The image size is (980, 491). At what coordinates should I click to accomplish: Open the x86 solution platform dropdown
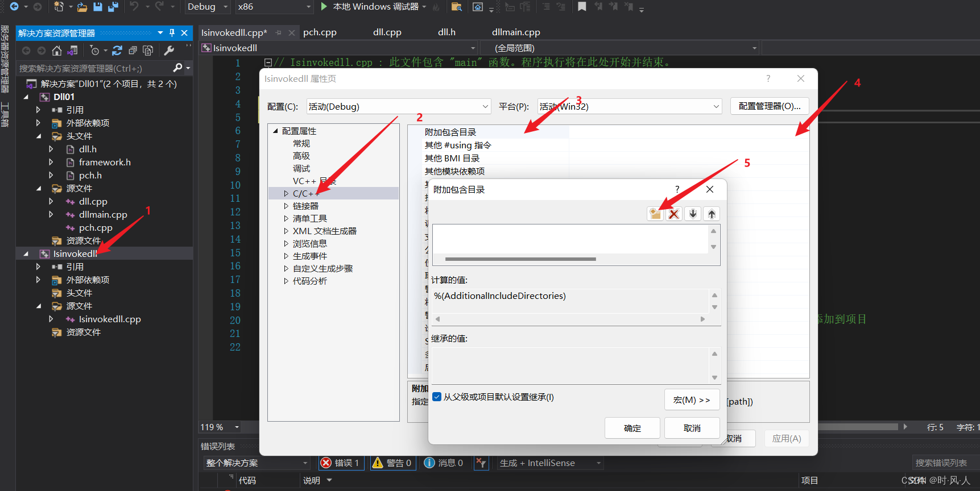point(274,6)
